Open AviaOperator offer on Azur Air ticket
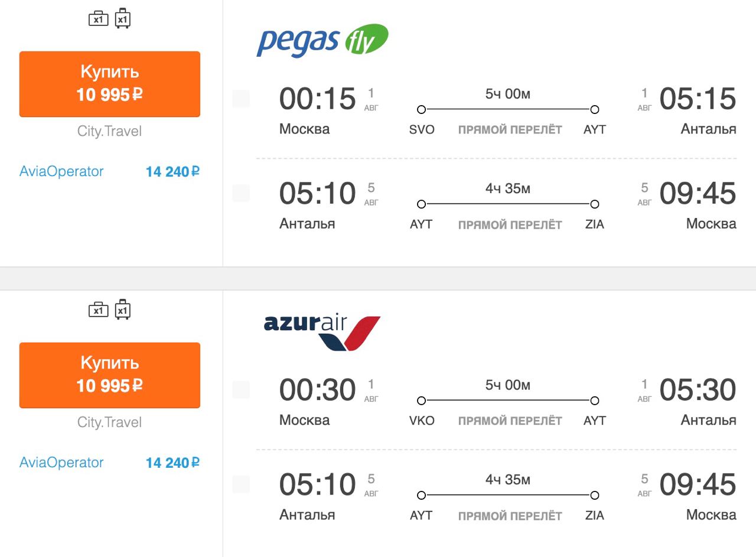756x557 pixels. tap(61, 462)
